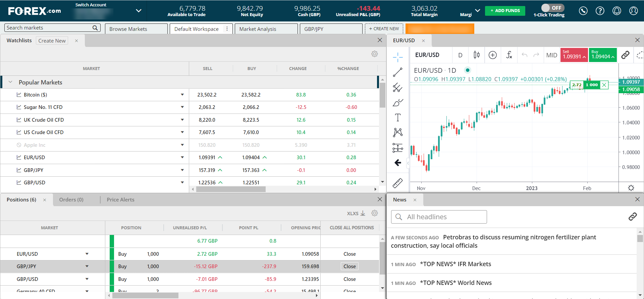Toggle 1-Click Trading switch
Viewport: 644px width, 299px height.
coord(553,8)
